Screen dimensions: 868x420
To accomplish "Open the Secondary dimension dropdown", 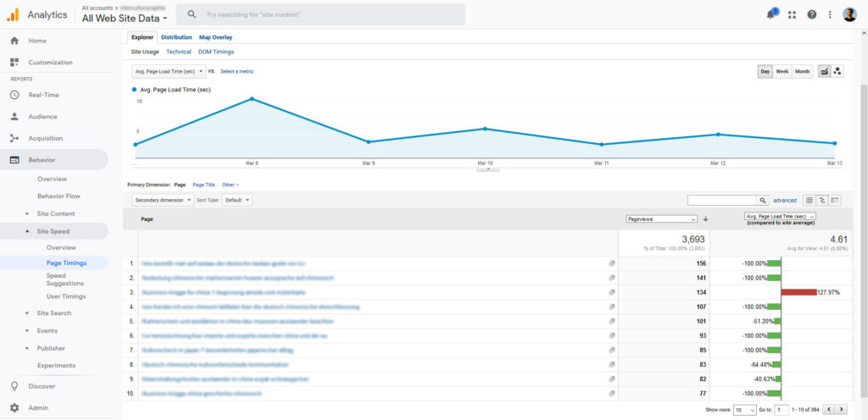I will 163,200.
